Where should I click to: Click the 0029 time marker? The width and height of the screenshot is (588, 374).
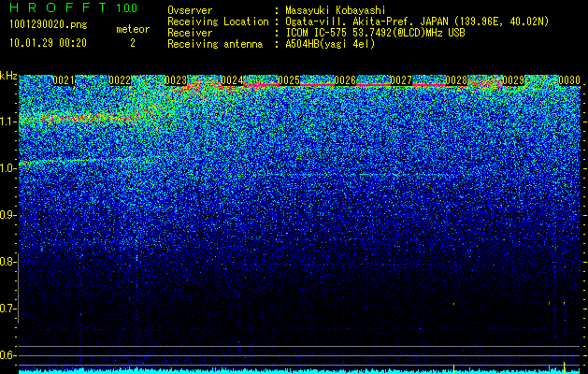(513, 80)
